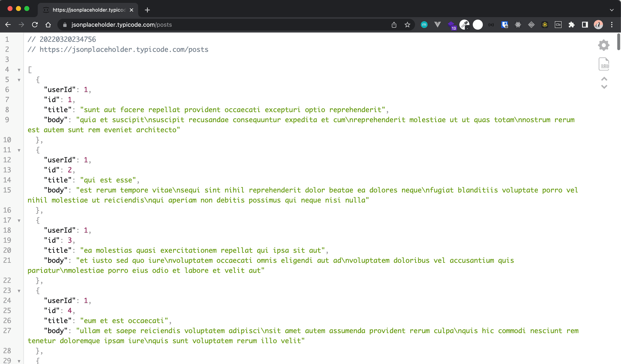Open the Bitwarden shield extension

tap(505, 25)
